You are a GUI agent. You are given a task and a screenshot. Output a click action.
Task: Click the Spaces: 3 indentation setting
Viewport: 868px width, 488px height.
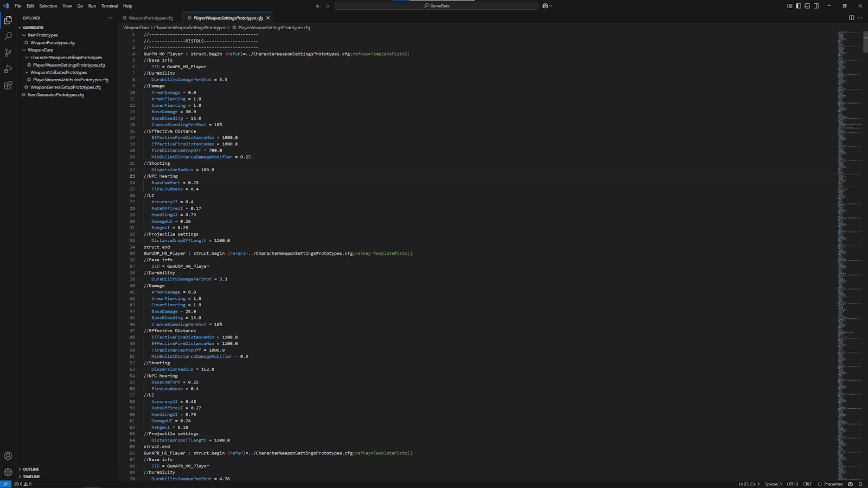(773, 484)
